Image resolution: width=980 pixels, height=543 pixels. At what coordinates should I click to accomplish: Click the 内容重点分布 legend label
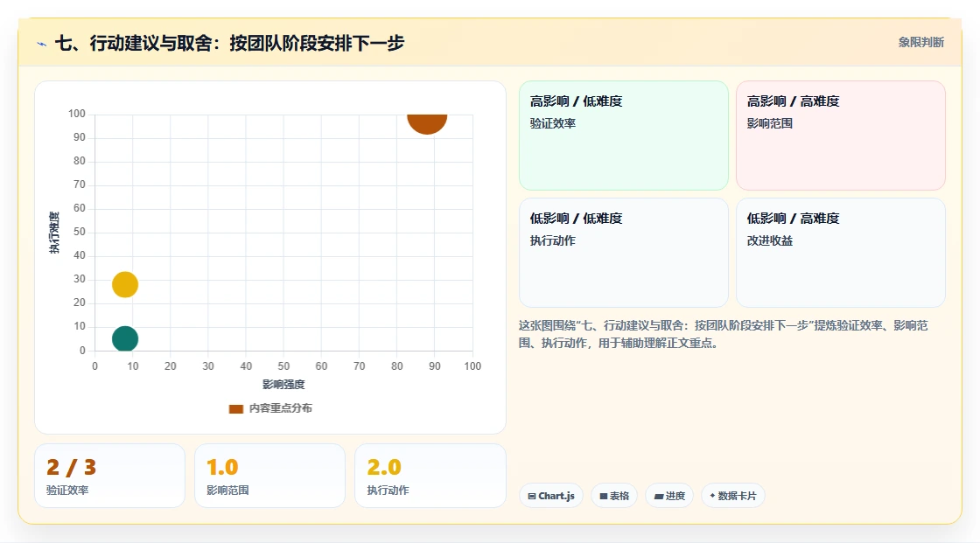280,408
